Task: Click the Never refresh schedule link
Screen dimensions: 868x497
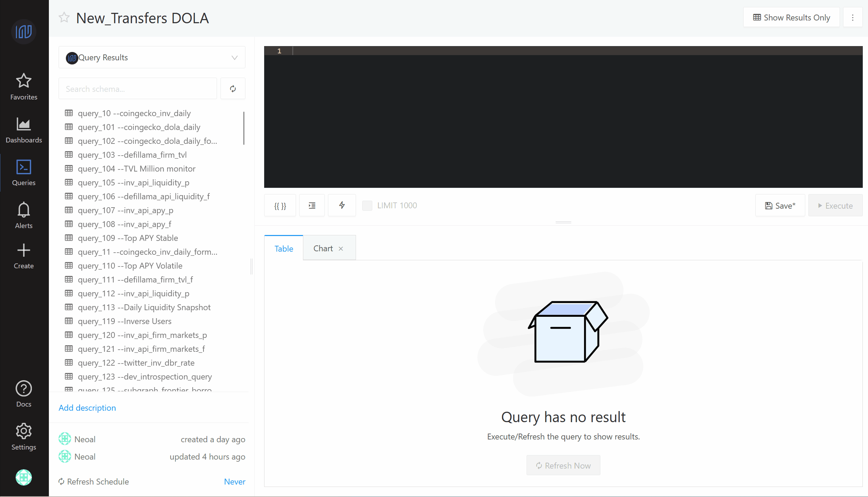Action: [x=234, y=481]
